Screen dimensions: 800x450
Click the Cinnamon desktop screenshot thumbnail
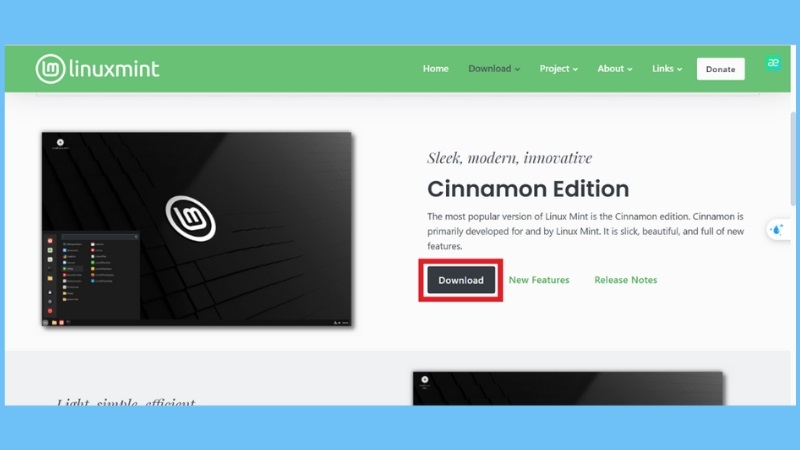click(197, 229)
